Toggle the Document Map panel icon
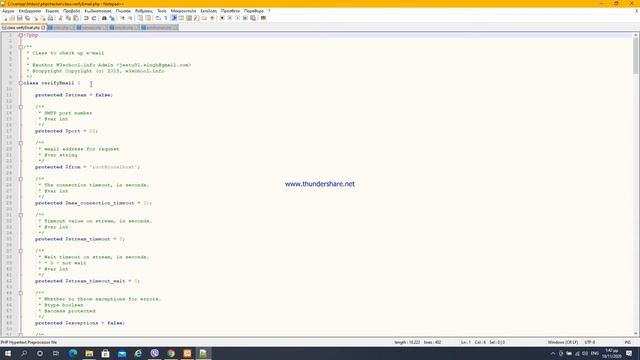This screenshot has width=640, height=360. [189, 18]
